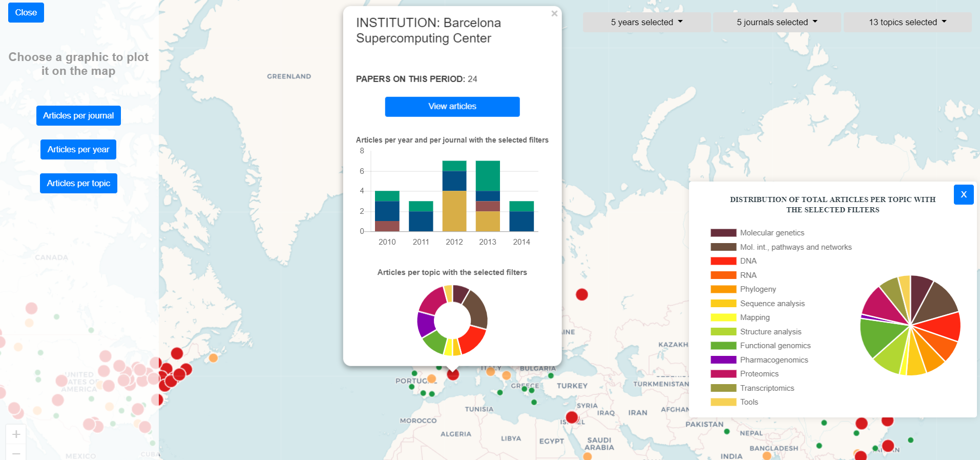Toggle the Phylogeny legend swatch
Image resolution: width=980 pixels, height=460 pixels.
pos(723,289)
